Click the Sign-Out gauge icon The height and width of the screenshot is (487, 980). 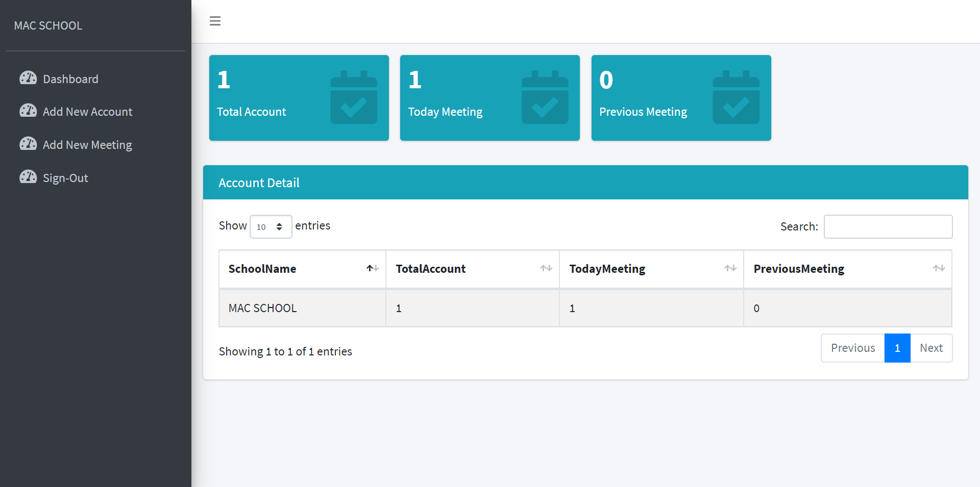tap(28, 177)
